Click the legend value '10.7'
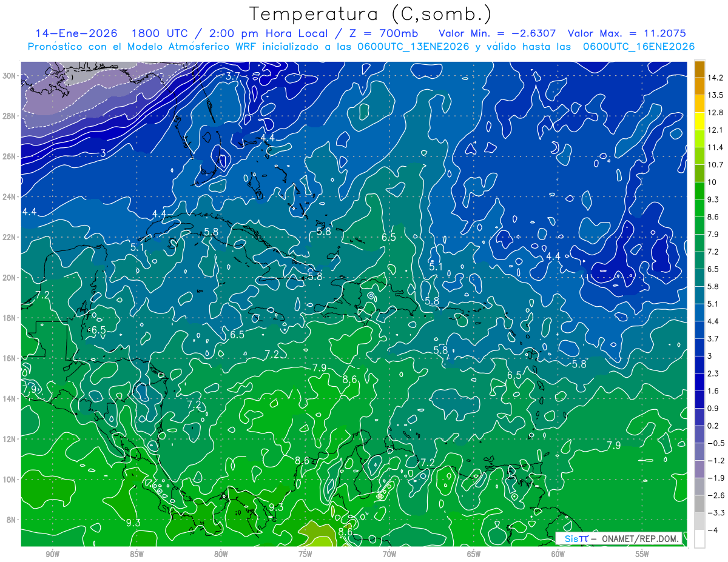 tap(715, 165)
